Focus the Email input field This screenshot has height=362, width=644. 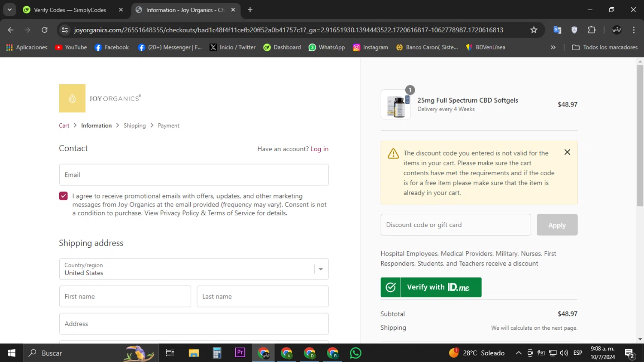[194, 175]
